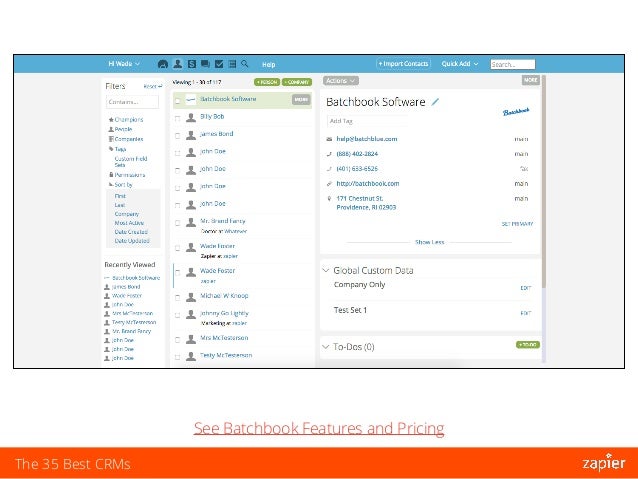Tick the checkbox for Testy McTesterson
The width and height of the screenshot is (638, 479).
point(177,357)
